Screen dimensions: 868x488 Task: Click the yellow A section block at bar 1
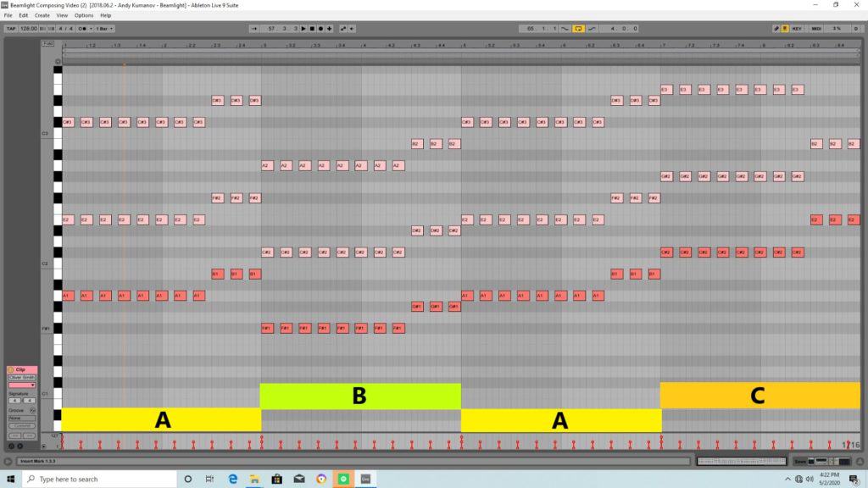(161, 420)
